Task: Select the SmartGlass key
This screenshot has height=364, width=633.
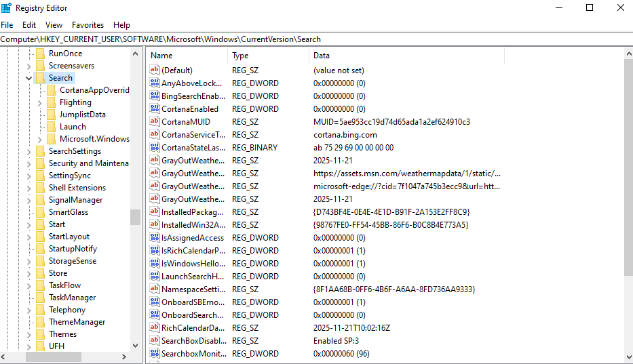Action: [x=69, y=212]
